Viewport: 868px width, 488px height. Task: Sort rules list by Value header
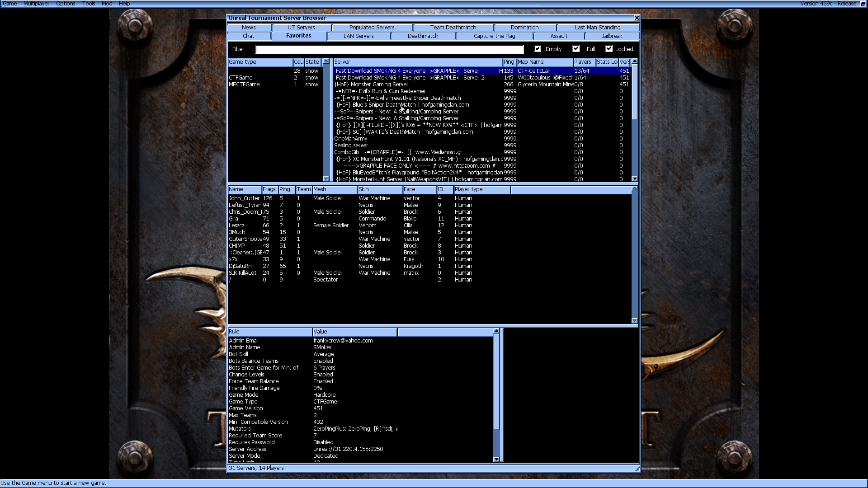354,332
